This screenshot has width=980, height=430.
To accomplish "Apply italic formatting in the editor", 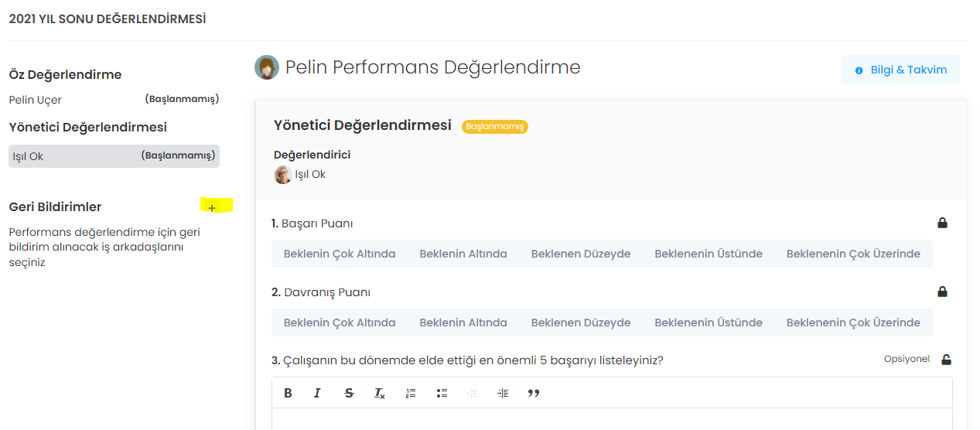I will click(x=317, y=393).
